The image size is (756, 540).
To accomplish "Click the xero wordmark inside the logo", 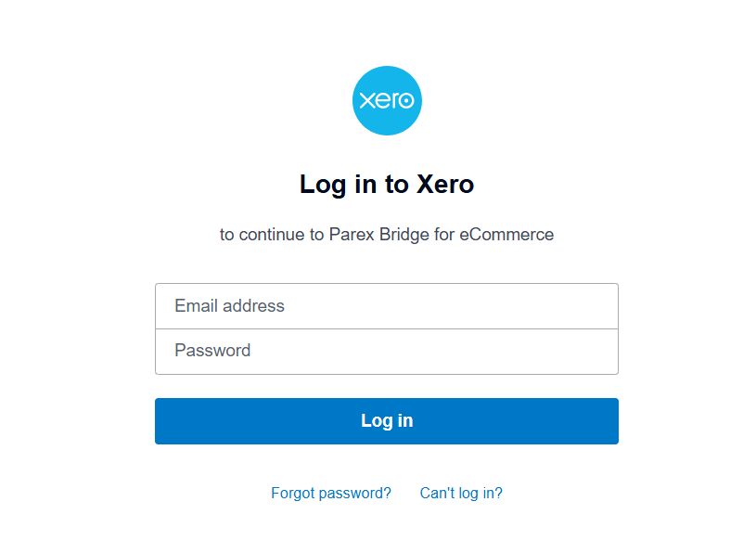I will click(387, 100).
